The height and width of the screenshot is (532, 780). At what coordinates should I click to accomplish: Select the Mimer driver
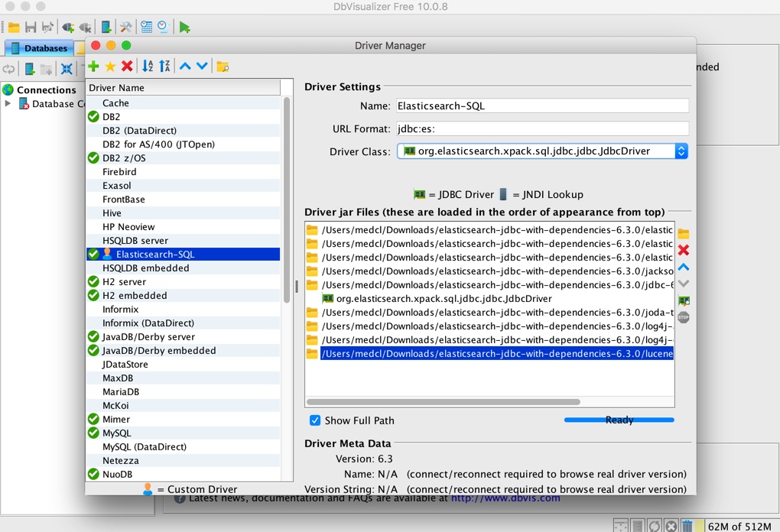coord(183,419)
